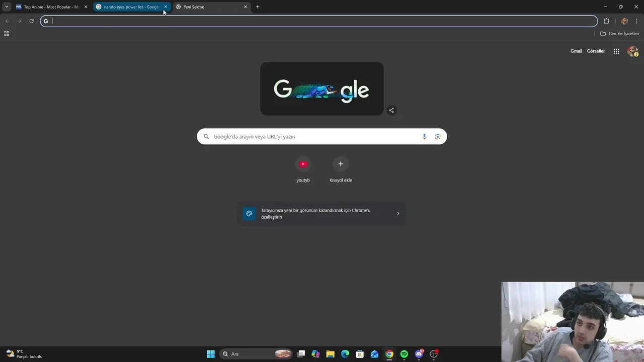Viewport: 644px width, 362px height.
Task: Search by image with Google Lens icon
Action: click(x=438, y=137)
